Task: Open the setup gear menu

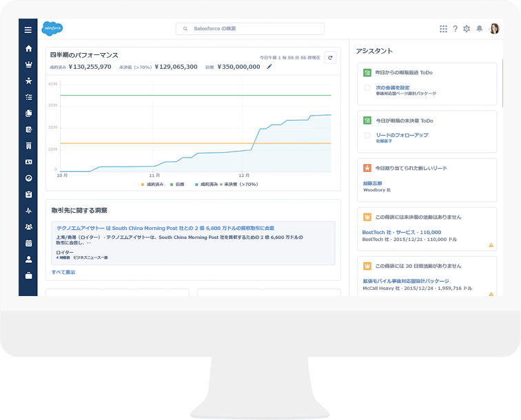Action: coord(467,29)
